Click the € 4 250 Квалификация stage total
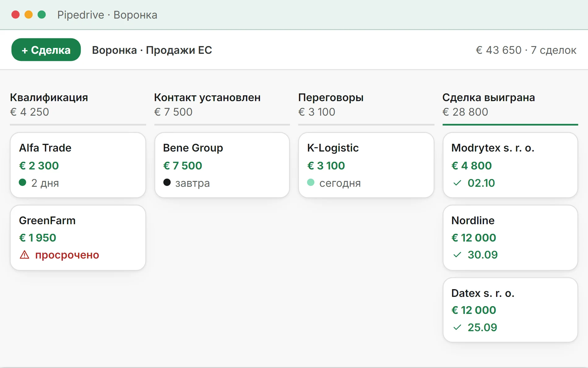Screen dimensions: 588x368 tap(29, 112)
